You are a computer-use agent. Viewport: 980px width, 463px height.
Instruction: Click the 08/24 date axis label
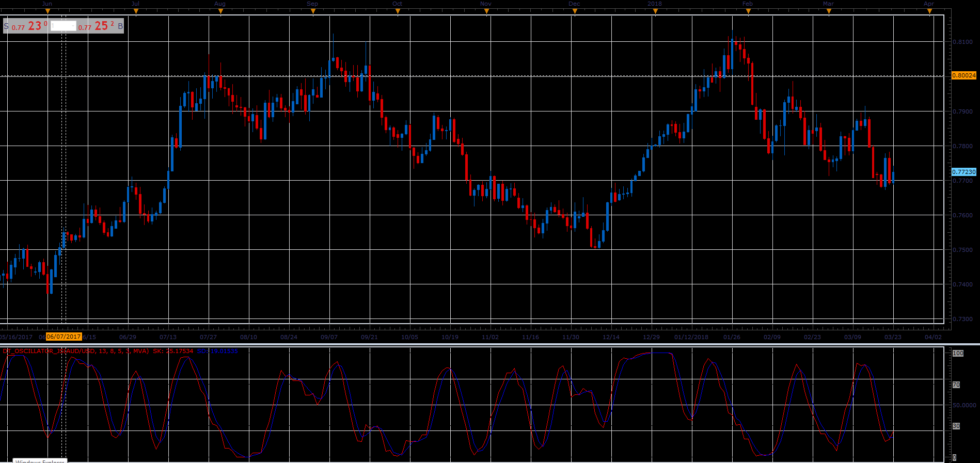pyautogui.click(x=289, y=337)
